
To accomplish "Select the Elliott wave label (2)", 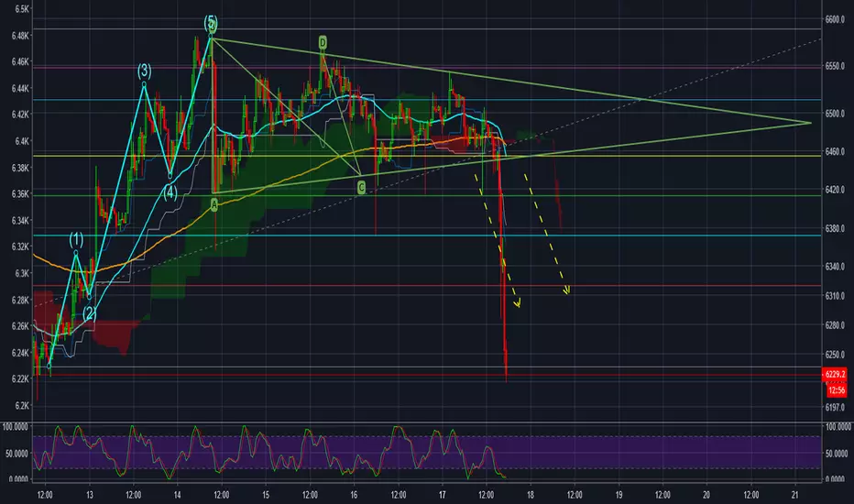I will [89, 313].
